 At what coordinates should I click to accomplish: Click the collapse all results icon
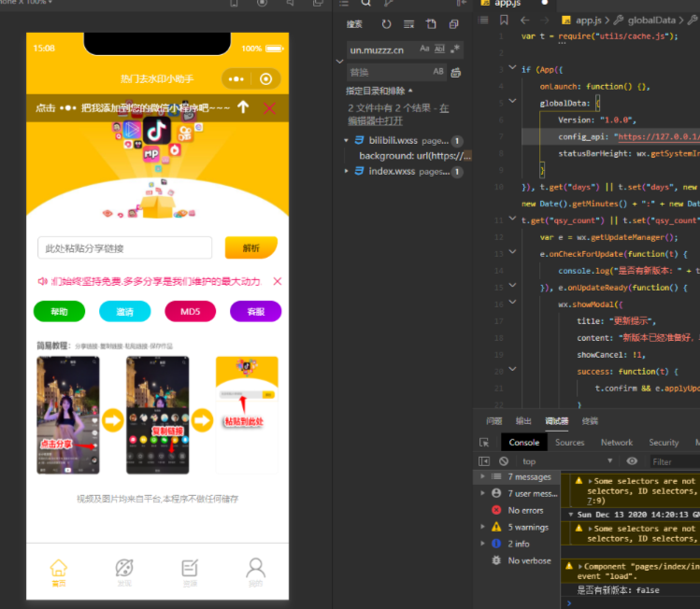coord(454,24)
